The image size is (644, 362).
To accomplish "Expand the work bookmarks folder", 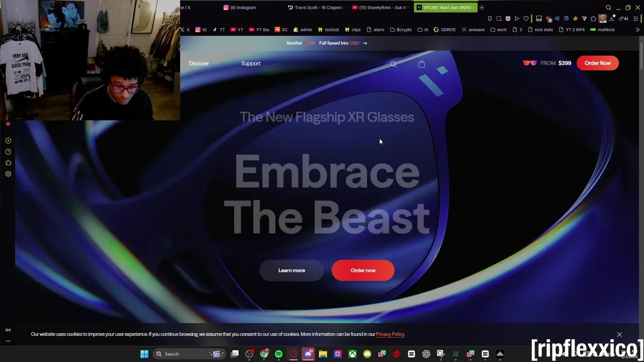I will pos(498,30).
